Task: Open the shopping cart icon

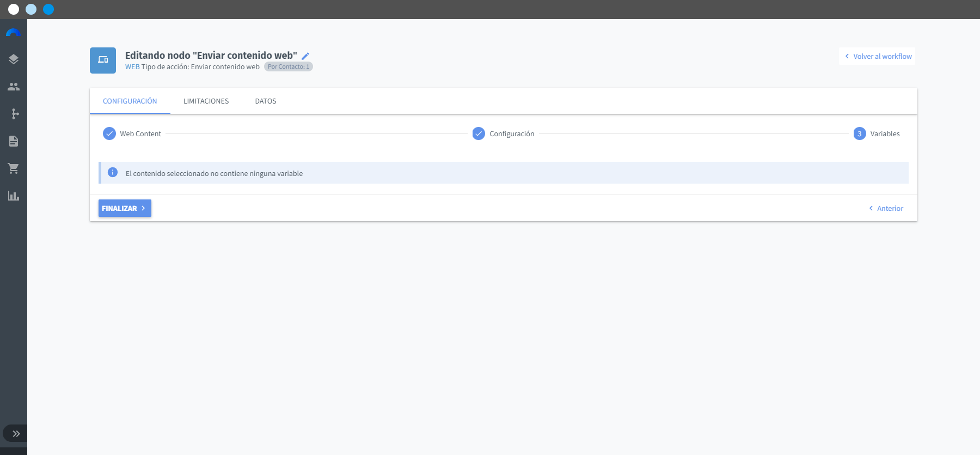Action: point(14,168)
